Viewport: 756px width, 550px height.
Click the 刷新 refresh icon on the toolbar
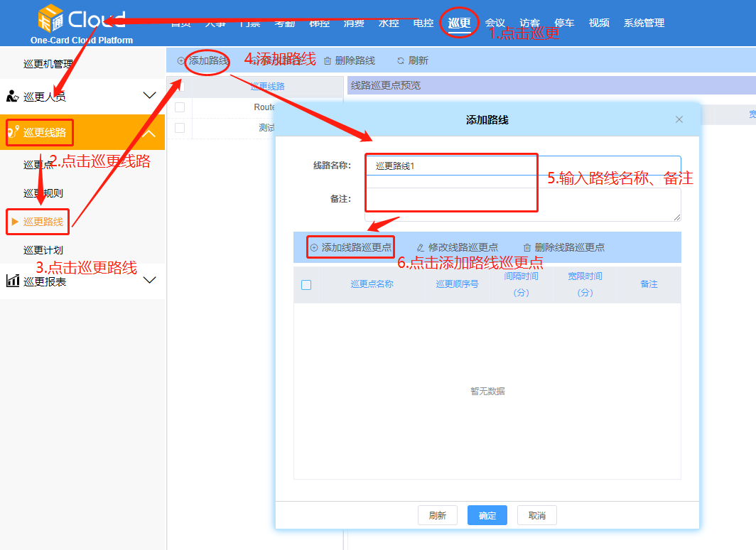[399, 60]
